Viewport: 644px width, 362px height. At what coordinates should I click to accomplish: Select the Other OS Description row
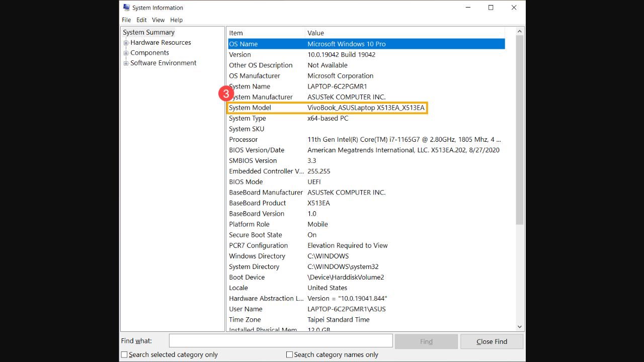(366, 65)
